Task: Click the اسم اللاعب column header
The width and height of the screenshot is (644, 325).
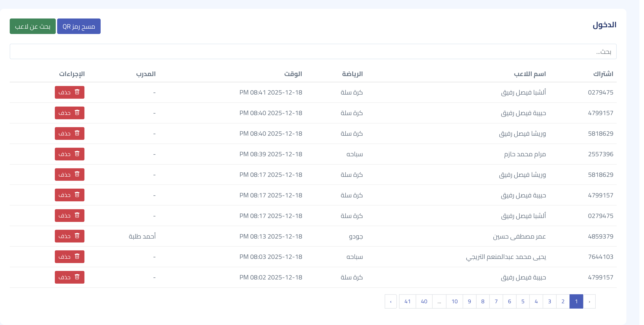Action: coord(530,74)
